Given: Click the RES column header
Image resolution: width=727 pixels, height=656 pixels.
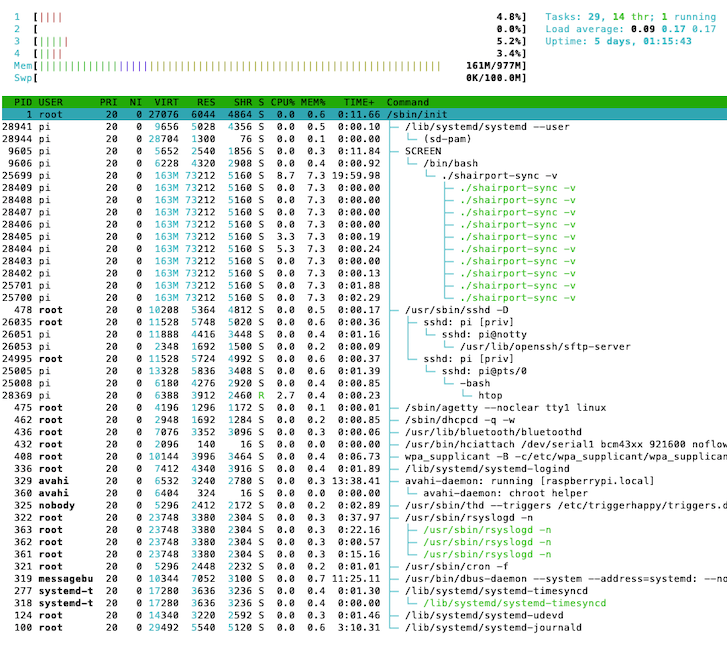Looking at the screenshot, I should 206,102.
